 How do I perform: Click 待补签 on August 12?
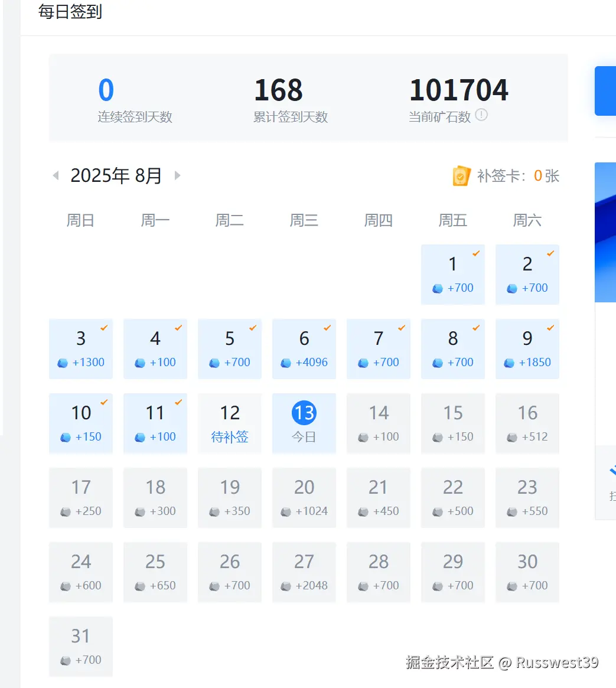[230, 437]
